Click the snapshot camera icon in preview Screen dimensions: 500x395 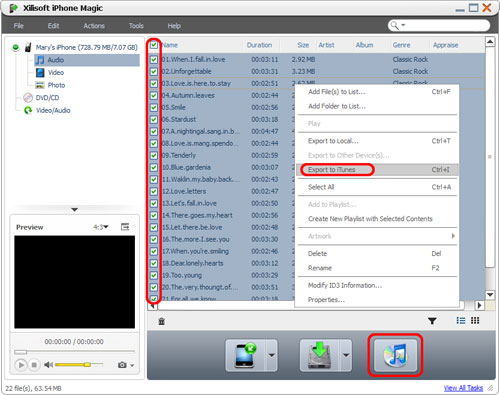[122, 365]
